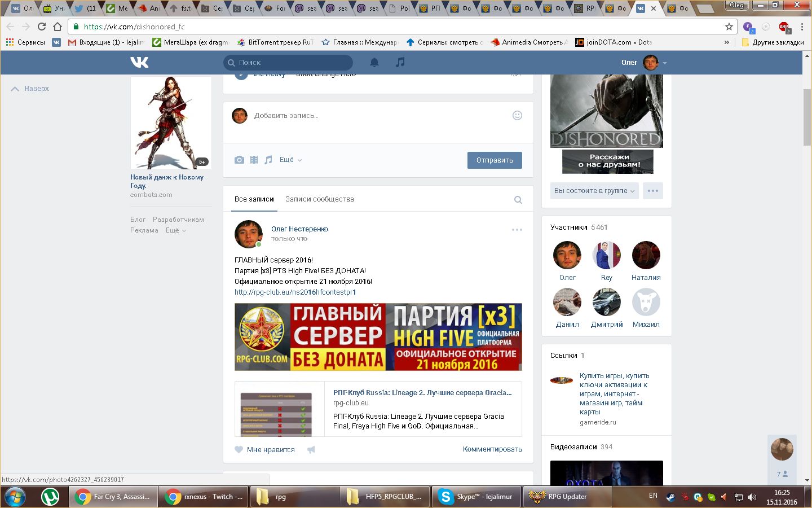Select the Far Cry 3 Chrome taskbar window

click(x=113, y=497)
